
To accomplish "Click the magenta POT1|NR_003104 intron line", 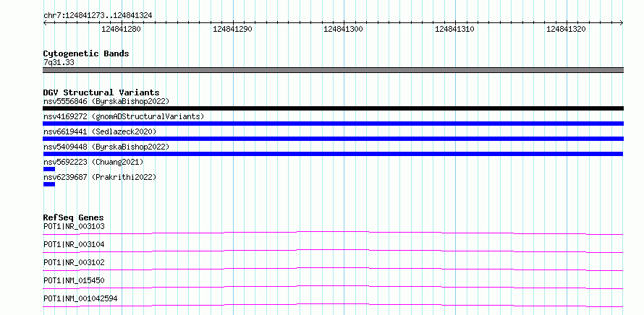I will [333, 251].
